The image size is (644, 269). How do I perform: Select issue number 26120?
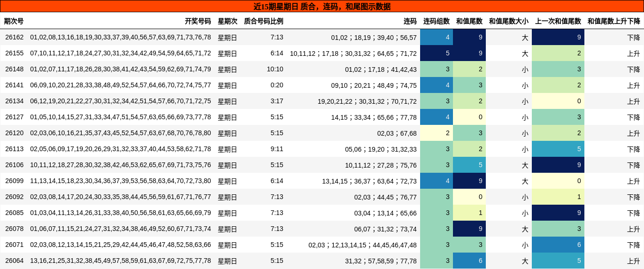click(x=14, y=133)
